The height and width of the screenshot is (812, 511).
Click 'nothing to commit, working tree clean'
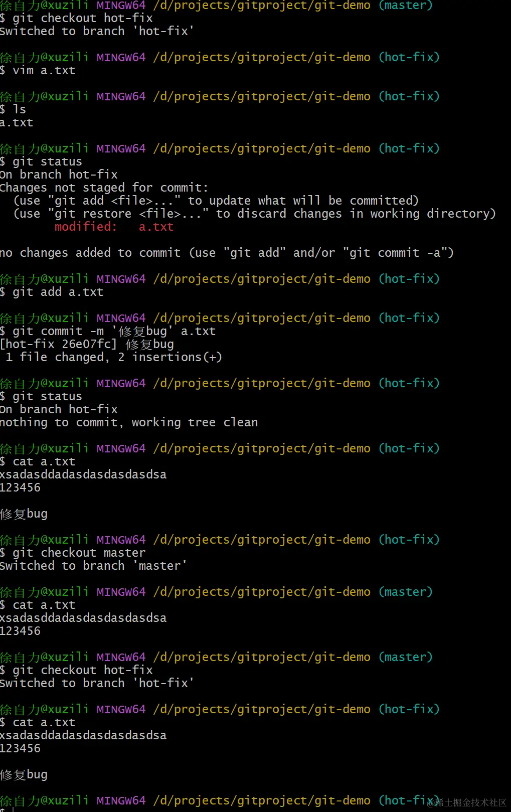pyautogui.click(x=129, y=422)
